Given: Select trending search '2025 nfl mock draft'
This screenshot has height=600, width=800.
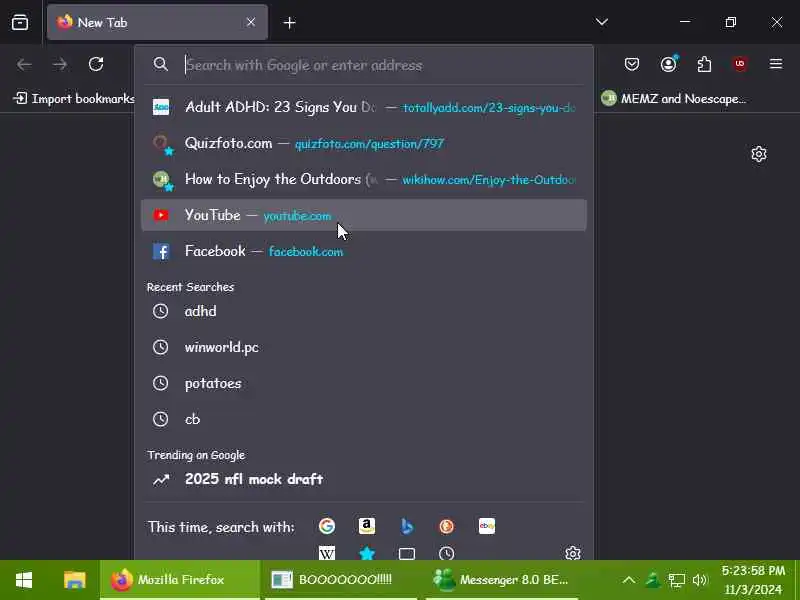Looking at the screenshot, I should 364,479.
